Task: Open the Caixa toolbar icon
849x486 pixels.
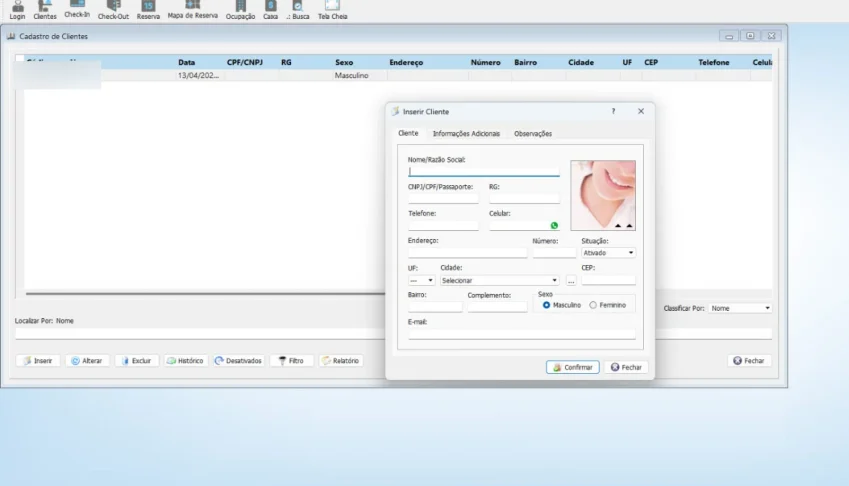Action: 270,10
